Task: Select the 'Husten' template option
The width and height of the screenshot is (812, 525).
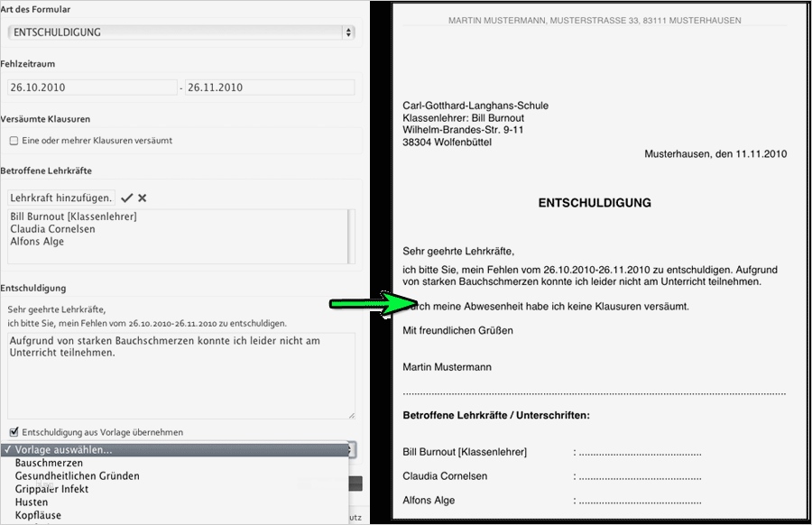Action: pyautogui.click(x=32, y=502)
